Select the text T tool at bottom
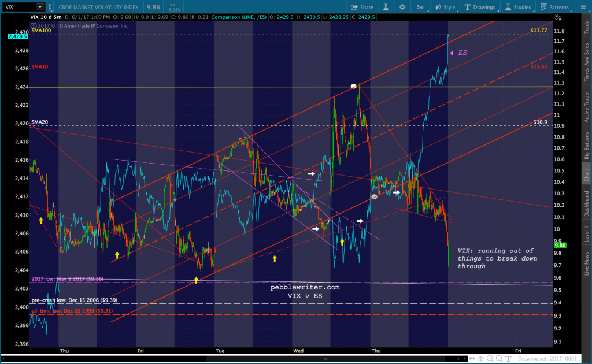 coord(508,359)
